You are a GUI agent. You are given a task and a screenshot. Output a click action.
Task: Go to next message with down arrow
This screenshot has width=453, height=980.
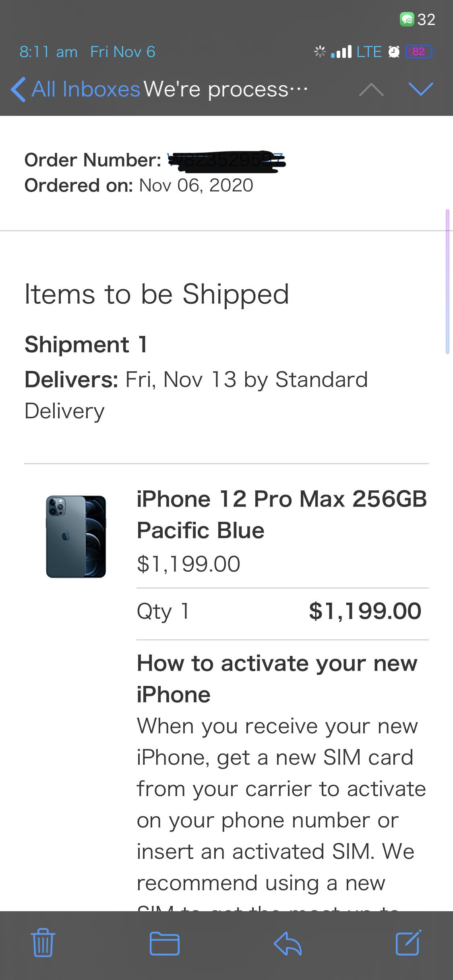pyautogui.click(x=420, y=89)
